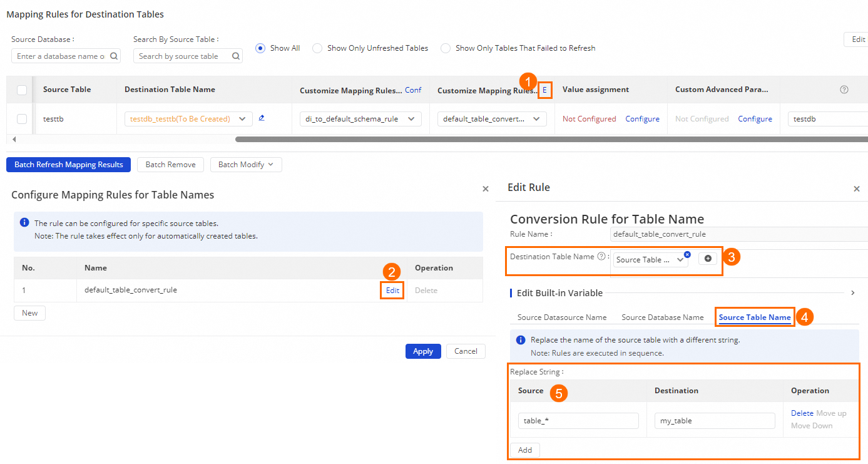This screenshot has width=868, height=464.
Task: Click the my_table destination string field
Action: (x=715, y=421)
